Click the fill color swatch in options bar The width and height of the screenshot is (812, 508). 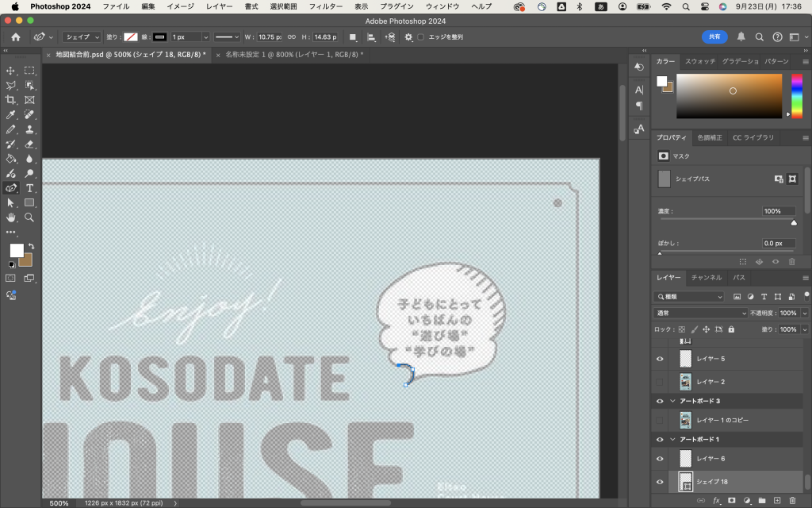point(131,37)
